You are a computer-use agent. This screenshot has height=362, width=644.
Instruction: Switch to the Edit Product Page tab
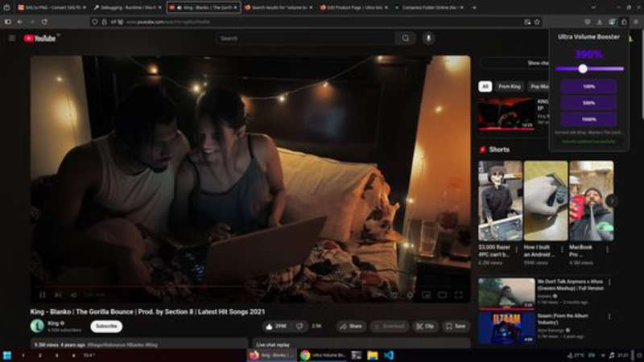[353, 7]
